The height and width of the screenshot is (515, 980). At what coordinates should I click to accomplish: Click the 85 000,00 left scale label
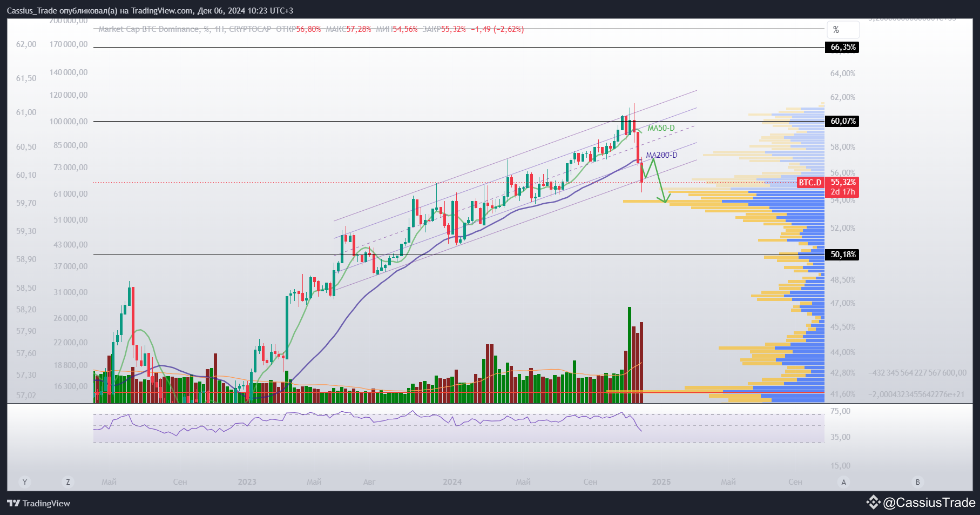[71, 145]
